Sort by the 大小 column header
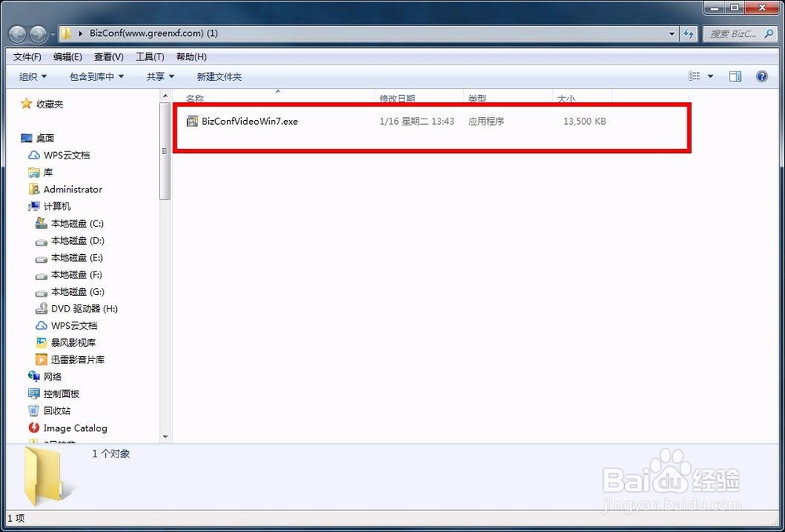 click(566, 98)
